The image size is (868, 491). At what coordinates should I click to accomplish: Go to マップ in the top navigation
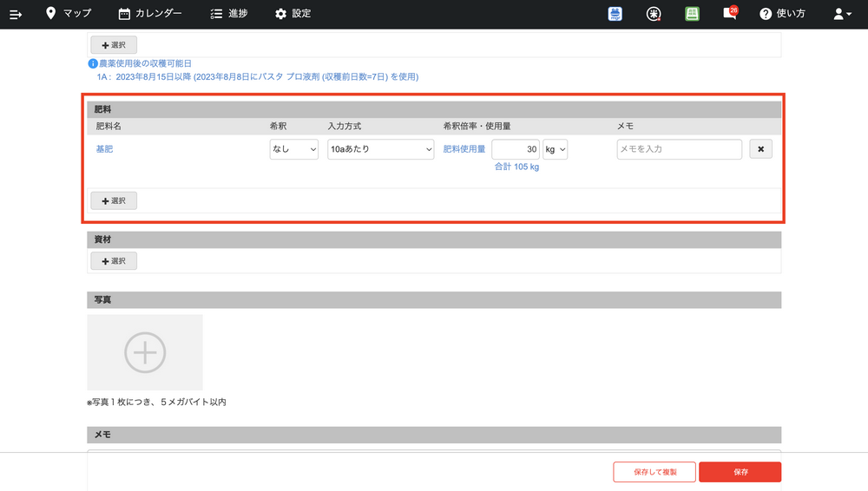click(x=69, y=14)
